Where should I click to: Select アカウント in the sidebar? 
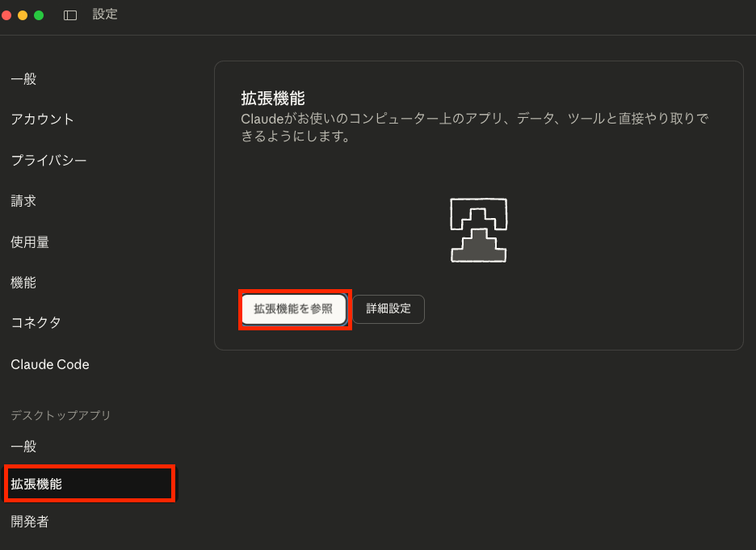[x=42, y=120]
